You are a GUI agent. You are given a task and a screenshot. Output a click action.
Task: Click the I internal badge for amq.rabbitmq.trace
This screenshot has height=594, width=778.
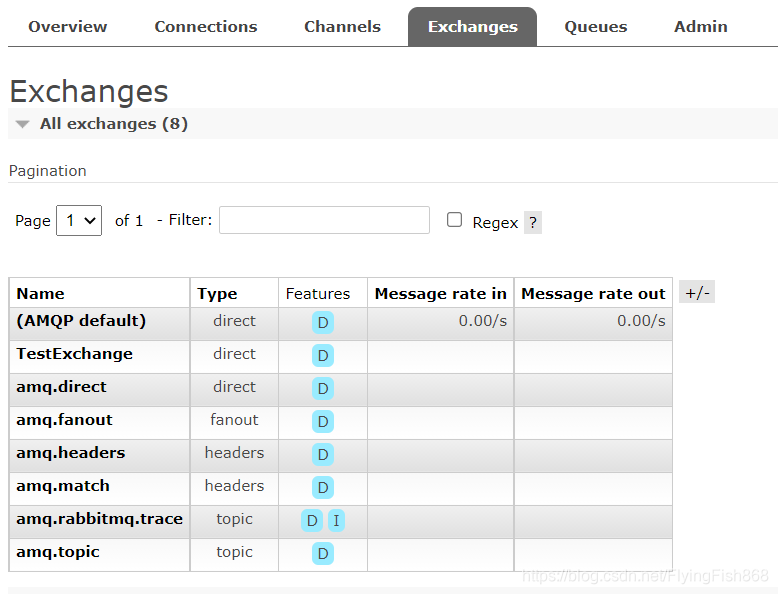pos(336,521)
